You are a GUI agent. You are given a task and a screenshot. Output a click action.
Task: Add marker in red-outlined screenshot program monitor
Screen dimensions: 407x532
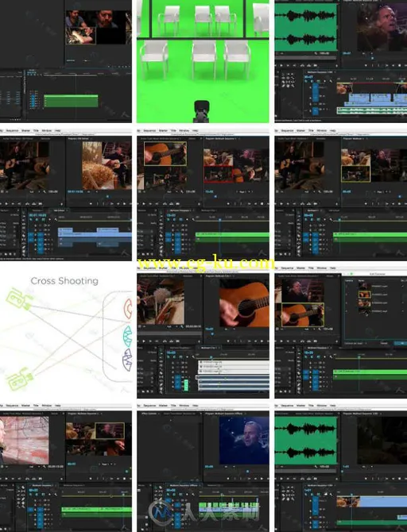[x=228, y=203]
